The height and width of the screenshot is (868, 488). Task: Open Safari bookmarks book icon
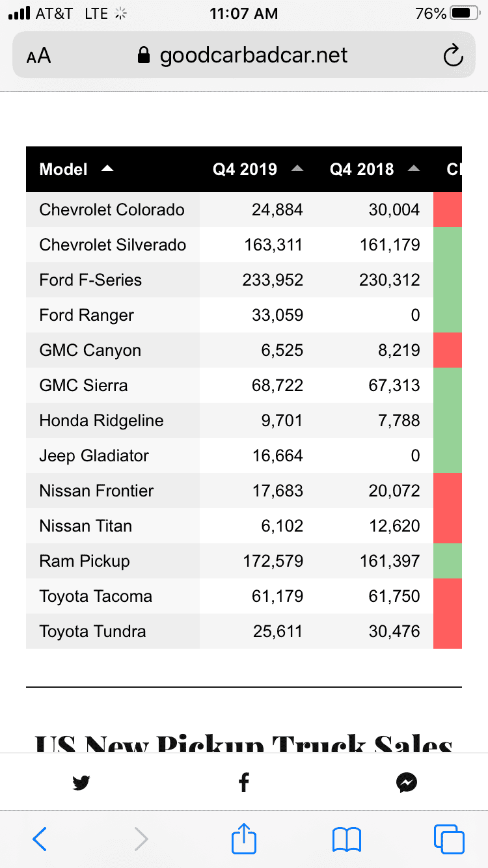click(x=346, y=839)
